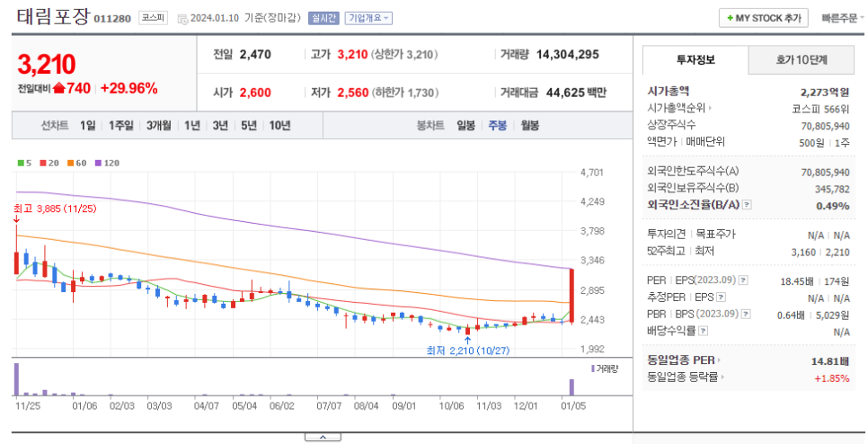Click the 52주최고 value 3,160
868x444 pixels.
(803, 252)
